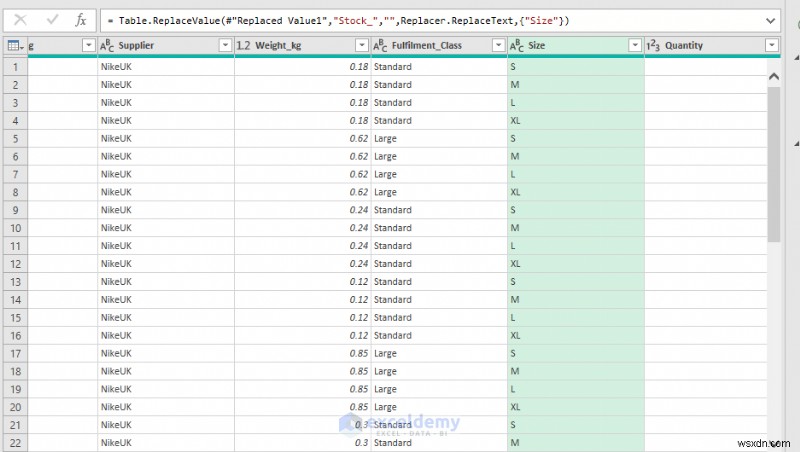Select the Fulfilment_Class column header
Image resolution: width=800 pixels, height=452 pixels.
coord(439,45)
